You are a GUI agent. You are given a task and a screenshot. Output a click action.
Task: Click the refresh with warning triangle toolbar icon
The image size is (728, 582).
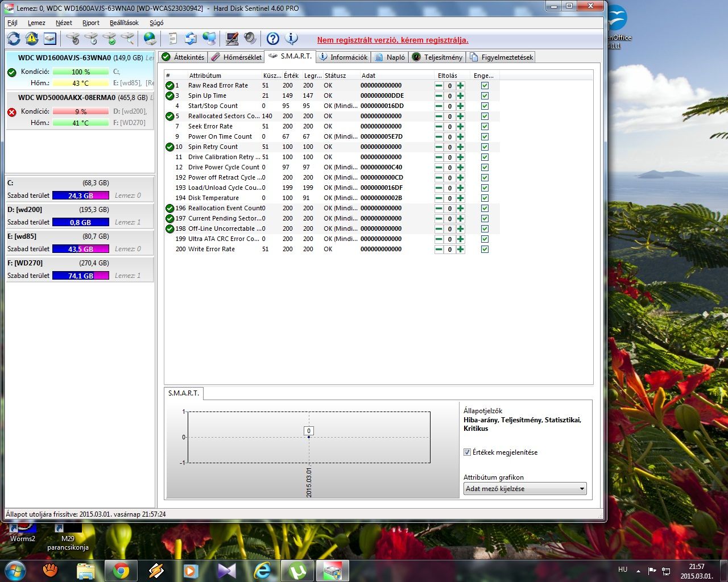click(32, 39)
